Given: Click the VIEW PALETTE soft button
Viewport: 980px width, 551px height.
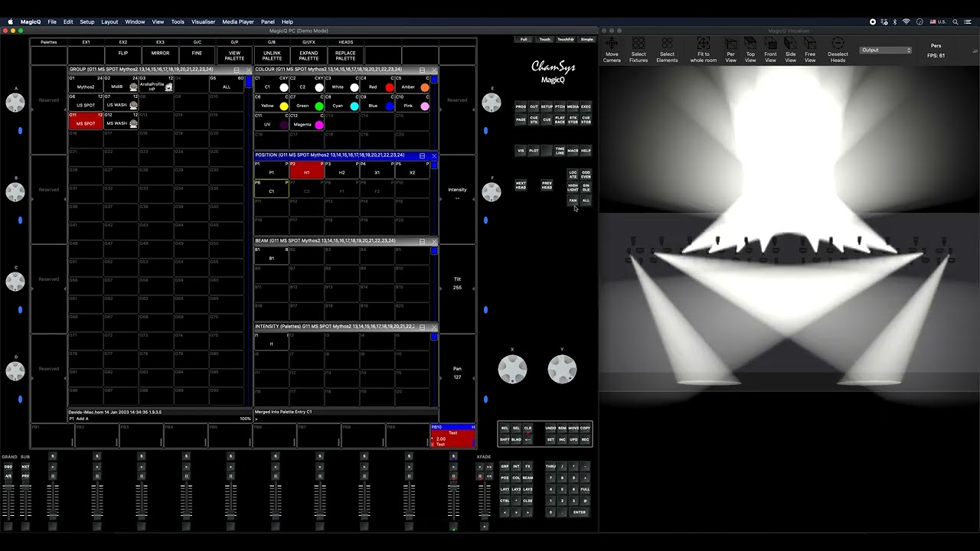Looking at the screenshot, I should tap(234, 56).
